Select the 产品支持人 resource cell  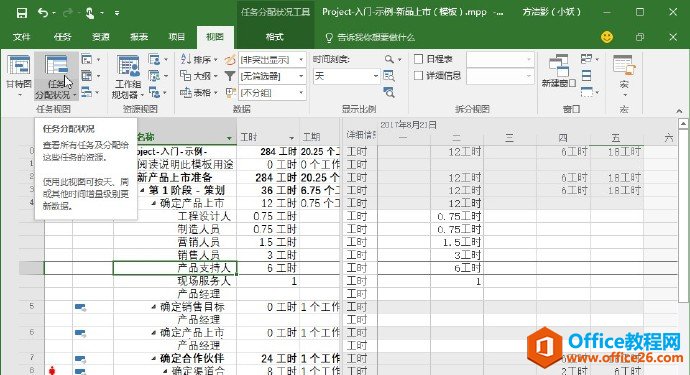(175, 268)
